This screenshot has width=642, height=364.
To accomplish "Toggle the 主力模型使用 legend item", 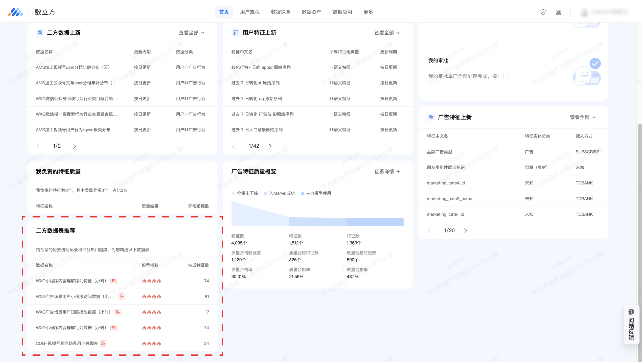I will click(316, 193).
